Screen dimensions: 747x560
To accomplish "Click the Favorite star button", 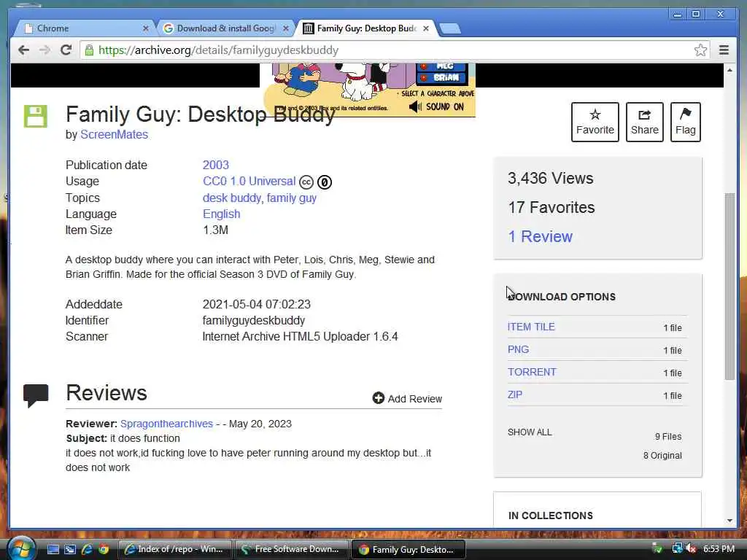I will (x=595, y=122).
